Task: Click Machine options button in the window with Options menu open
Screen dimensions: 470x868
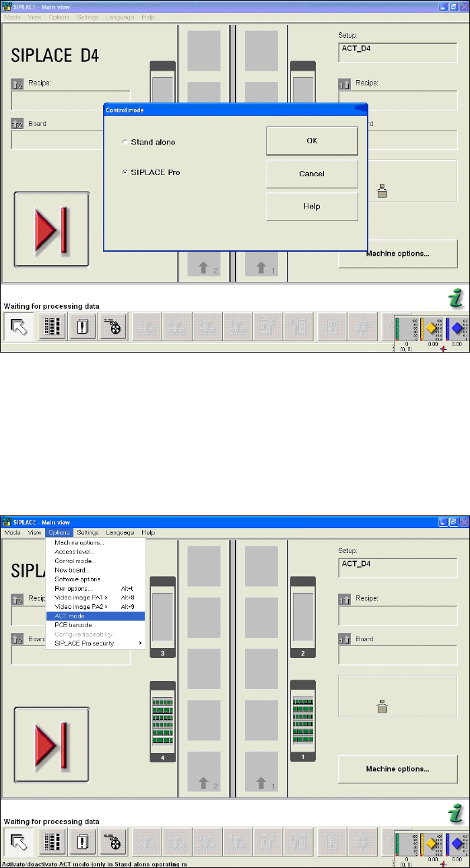Action: pos(397,769)
